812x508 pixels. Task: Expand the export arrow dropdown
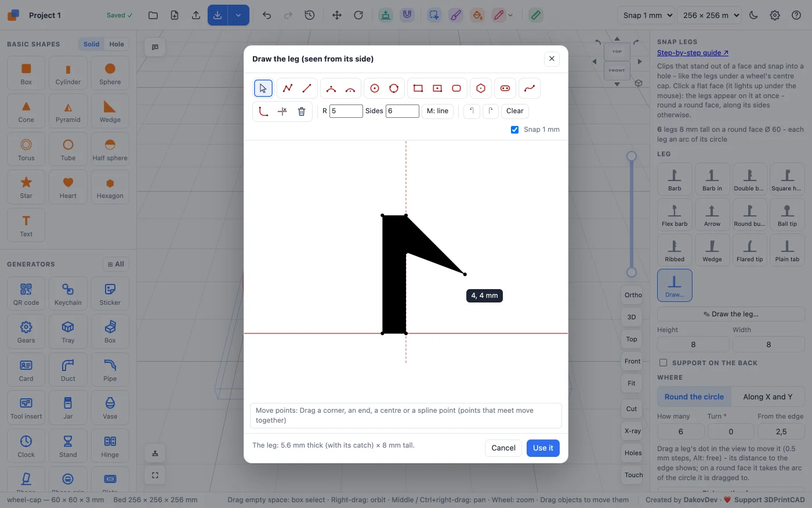coord(238,15)
